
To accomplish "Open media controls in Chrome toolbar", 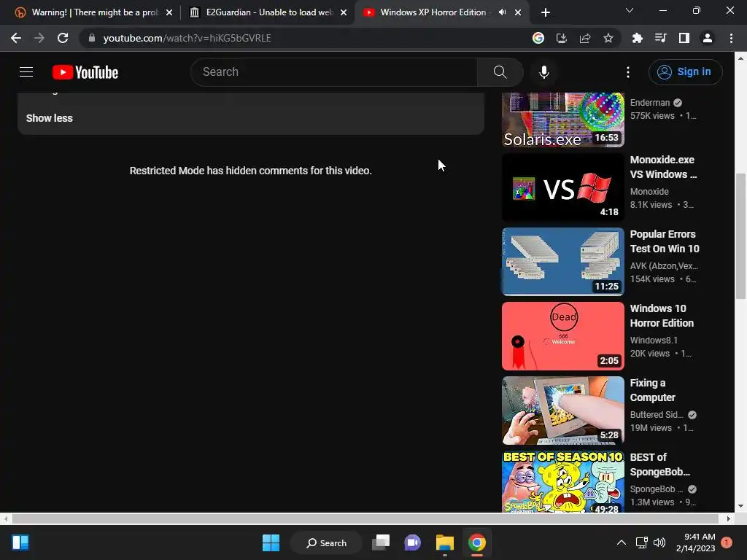I will pos(661,38).
